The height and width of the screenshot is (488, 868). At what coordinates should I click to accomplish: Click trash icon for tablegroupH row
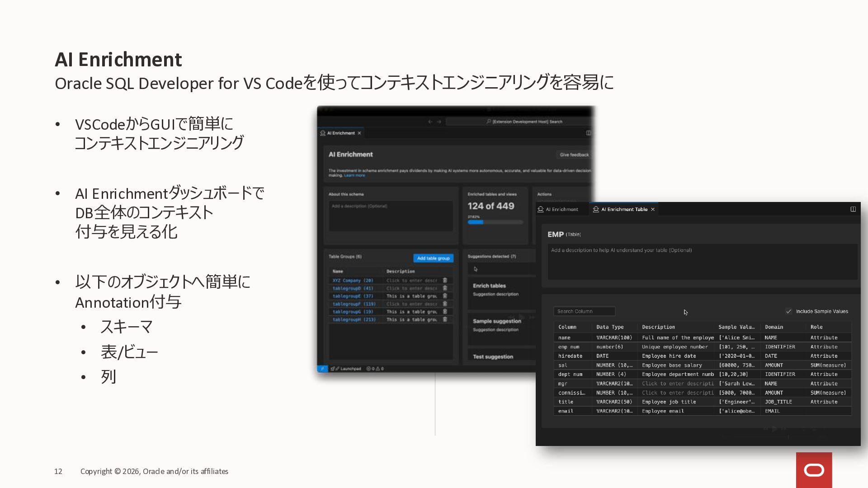tap(445, 319)
